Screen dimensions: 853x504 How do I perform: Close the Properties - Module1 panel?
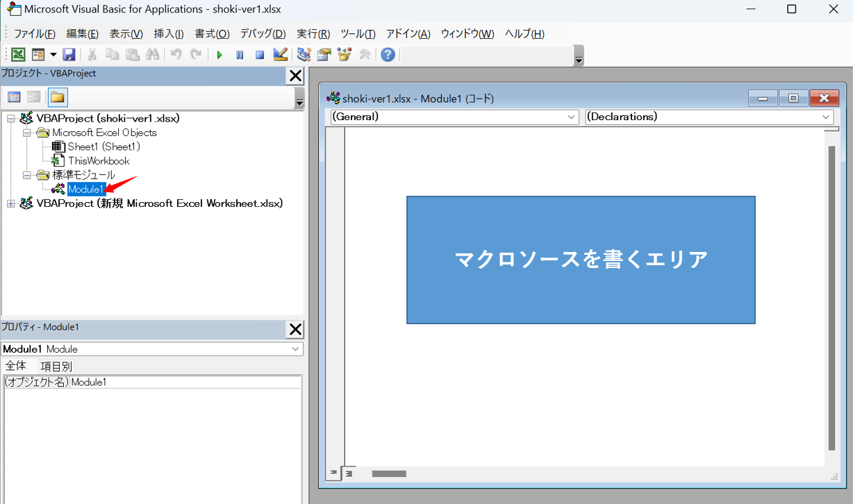click(295, 329)
